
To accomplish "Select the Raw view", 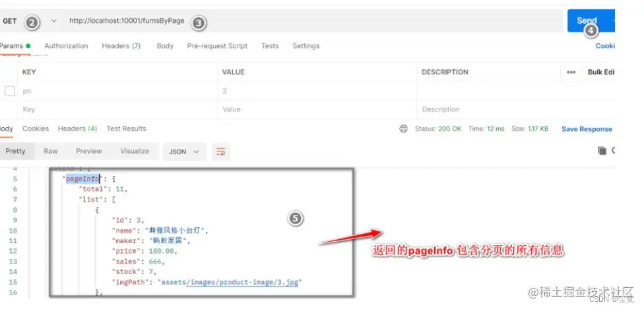I will 51,152.
